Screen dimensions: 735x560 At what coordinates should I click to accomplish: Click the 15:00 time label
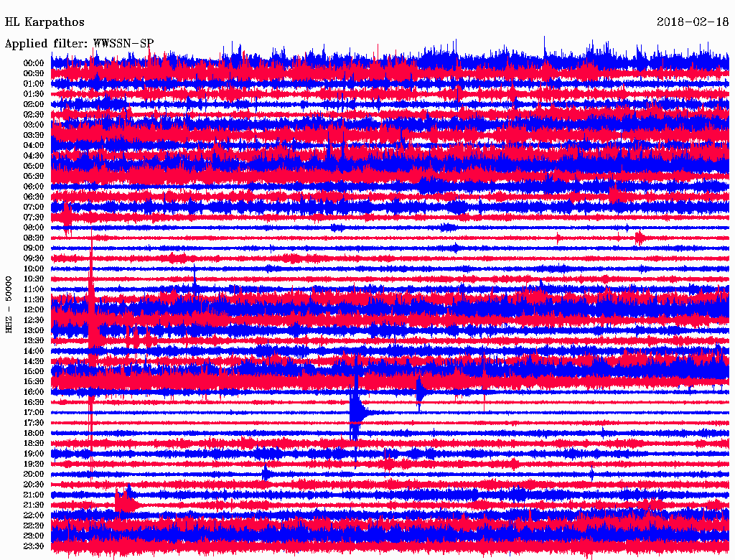pos(34,371)
